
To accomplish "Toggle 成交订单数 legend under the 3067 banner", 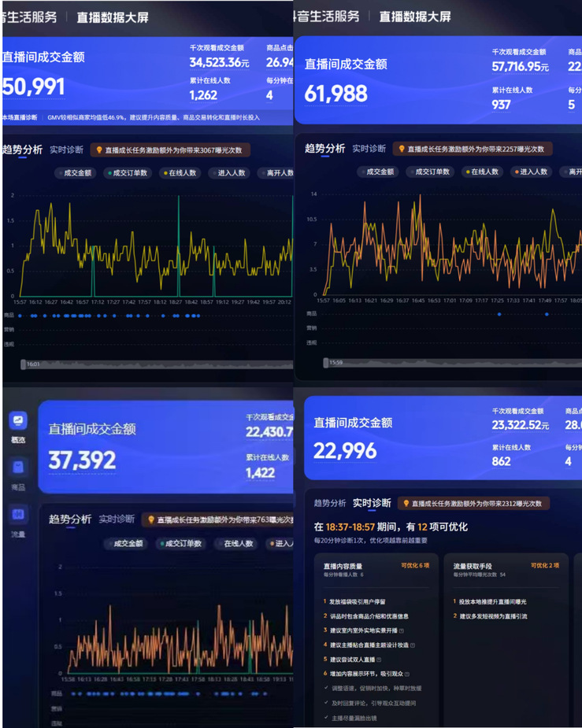I will [128, 173].
